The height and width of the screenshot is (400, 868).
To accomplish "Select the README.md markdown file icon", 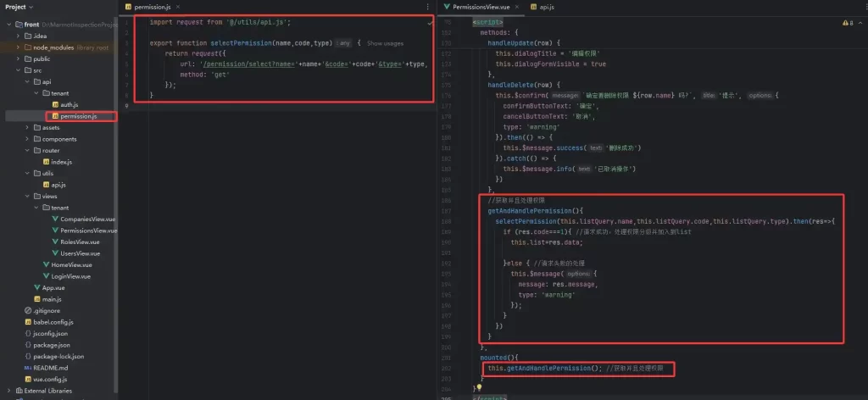I will (x=28, y=368).
